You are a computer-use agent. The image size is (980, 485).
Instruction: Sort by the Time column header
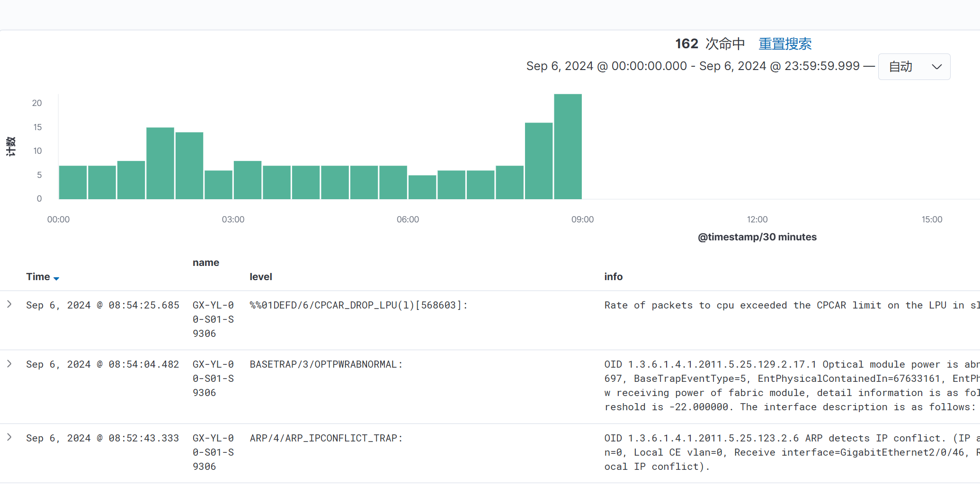click(x=38, y=277)
